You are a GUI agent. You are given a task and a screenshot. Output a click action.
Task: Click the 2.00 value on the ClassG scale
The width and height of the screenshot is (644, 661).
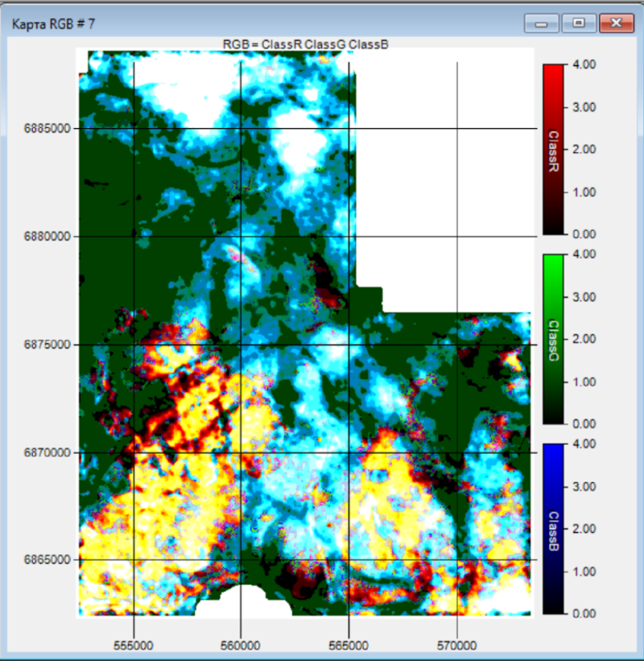click(x=584, y=339)
